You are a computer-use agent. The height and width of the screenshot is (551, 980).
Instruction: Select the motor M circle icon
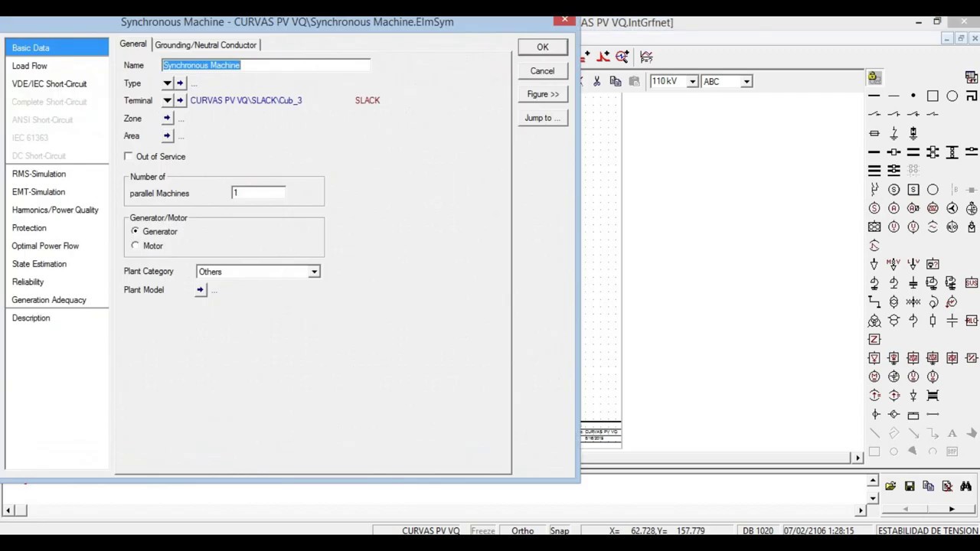[874, 377]
